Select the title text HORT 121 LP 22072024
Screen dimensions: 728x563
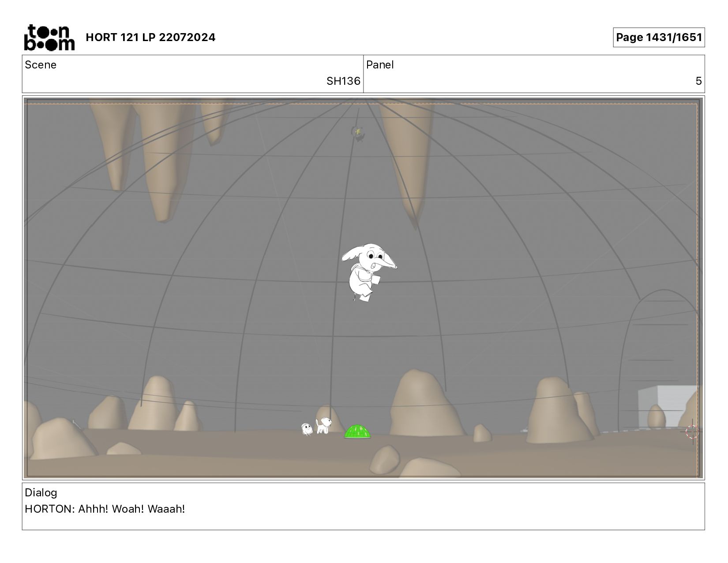[x=150, y=38]
